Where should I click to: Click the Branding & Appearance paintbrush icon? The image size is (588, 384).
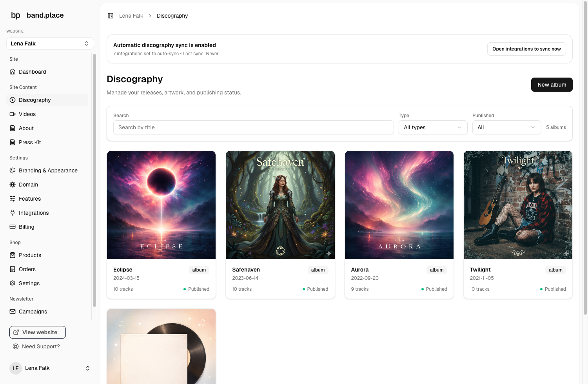coord(13,170)
